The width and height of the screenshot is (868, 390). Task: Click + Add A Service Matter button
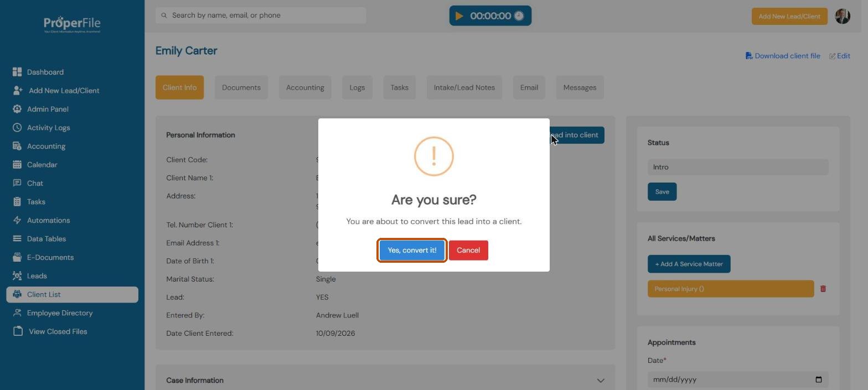[x=689, y=264]
